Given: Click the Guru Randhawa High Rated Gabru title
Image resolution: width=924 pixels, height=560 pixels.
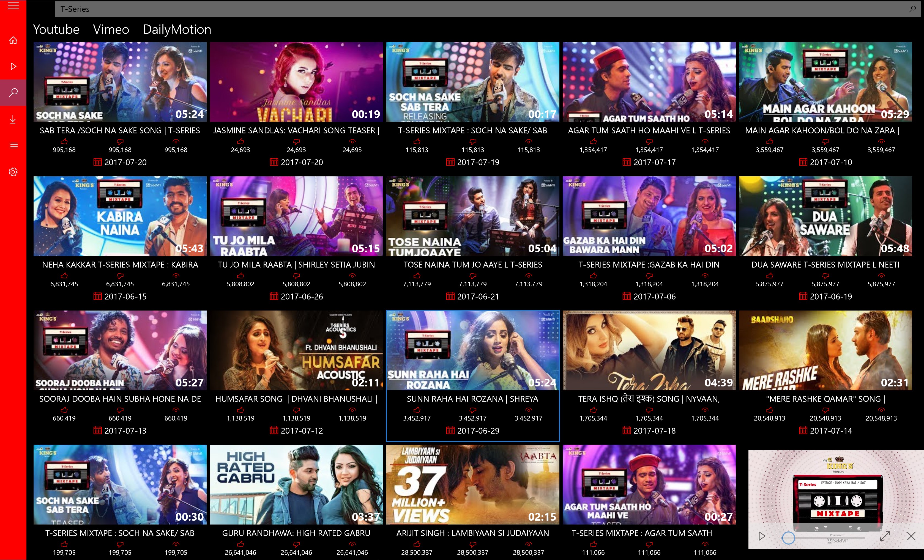Looking at the screenshot, I should click(x=296, y=533).
